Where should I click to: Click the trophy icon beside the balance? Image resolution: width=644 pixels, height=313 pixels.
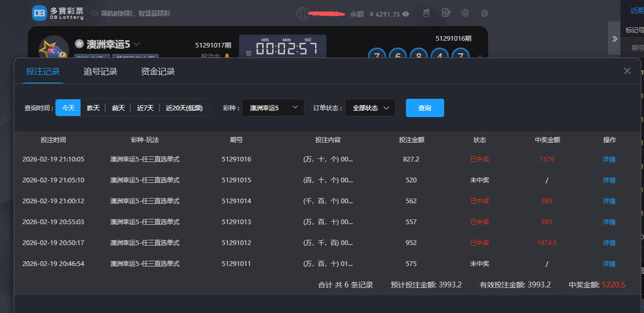426,13
